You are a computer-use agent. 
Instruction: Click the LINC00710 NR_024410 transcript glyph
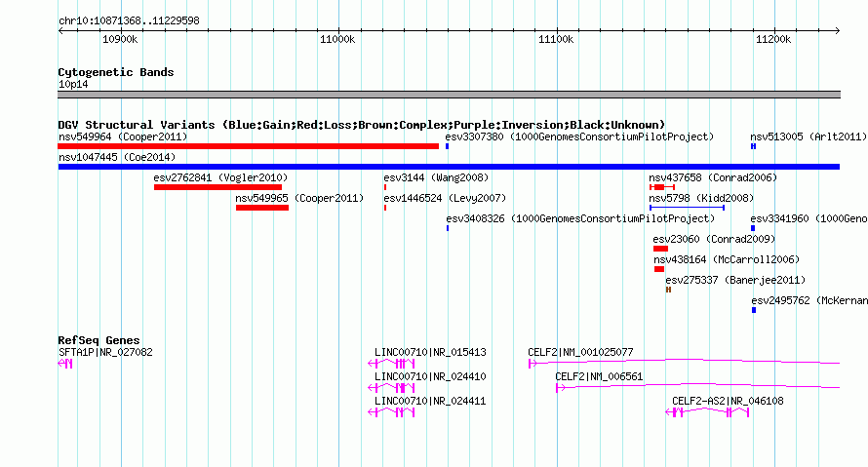pos(391,388)
